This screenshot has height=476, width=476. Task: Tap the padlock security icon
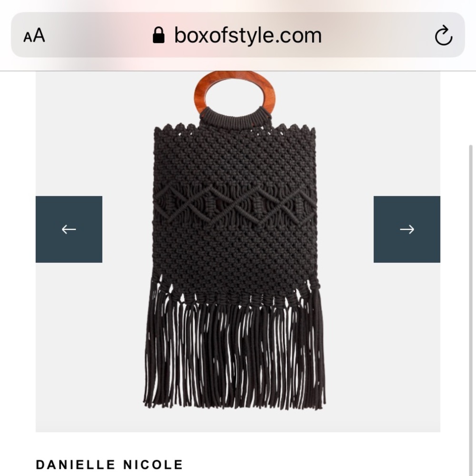click(159, 35)
